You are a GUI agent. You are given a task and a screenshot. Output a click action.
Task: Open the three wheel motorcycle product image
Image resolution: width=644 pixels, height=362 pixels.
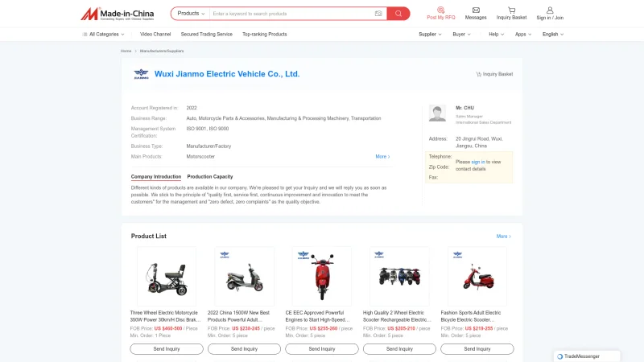point(167,276)
